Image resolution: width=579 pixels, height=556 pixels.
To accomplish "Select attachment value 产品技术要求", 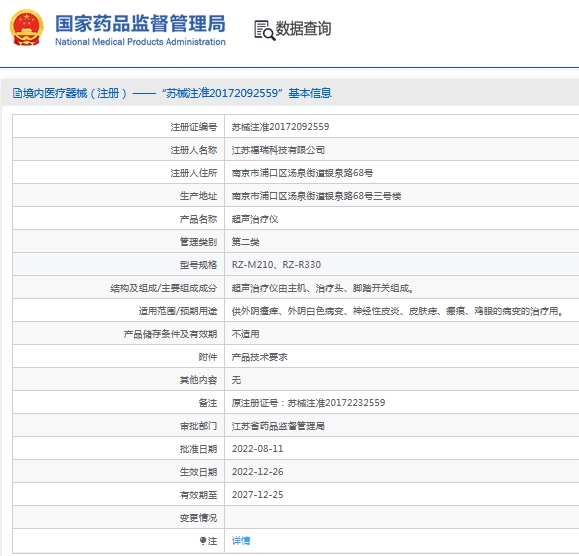I will [x=260, y=357].
